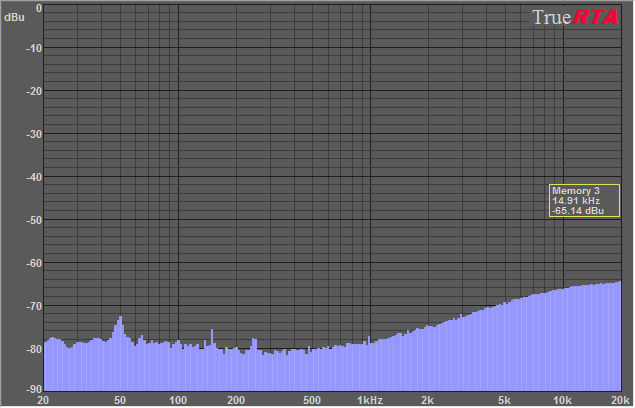
Task: Click the '-50' level axis label
Action: point(34,220)
